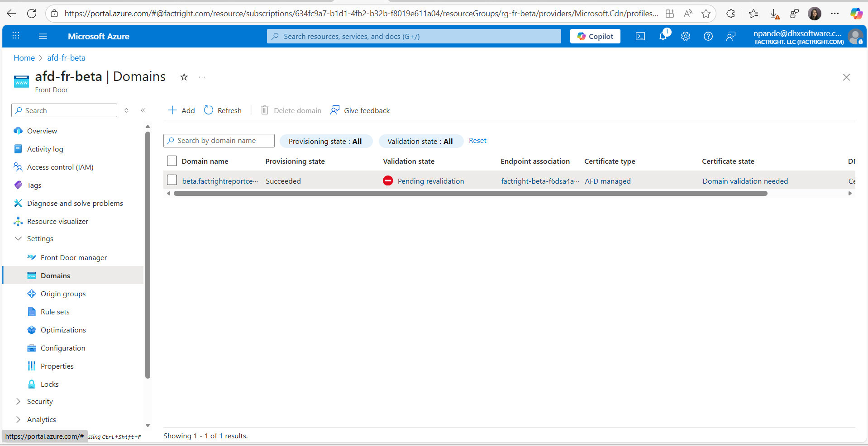
Task: Add this page to browser favorites
Action: coord(706,14)
